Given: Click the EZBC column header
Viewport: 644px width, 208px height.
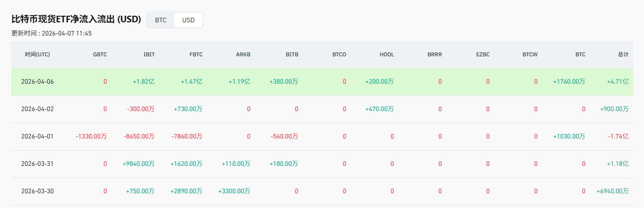Looking at the screenshot, I should pyautogui.click(x=482, y=55).
